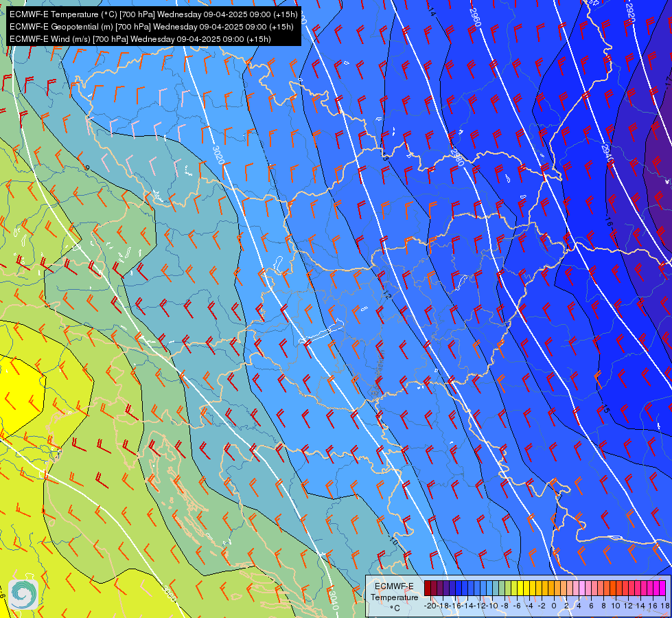672x618 pixels.
Task: Click the -8 value on the legend scale
Action: coord(505,606)
